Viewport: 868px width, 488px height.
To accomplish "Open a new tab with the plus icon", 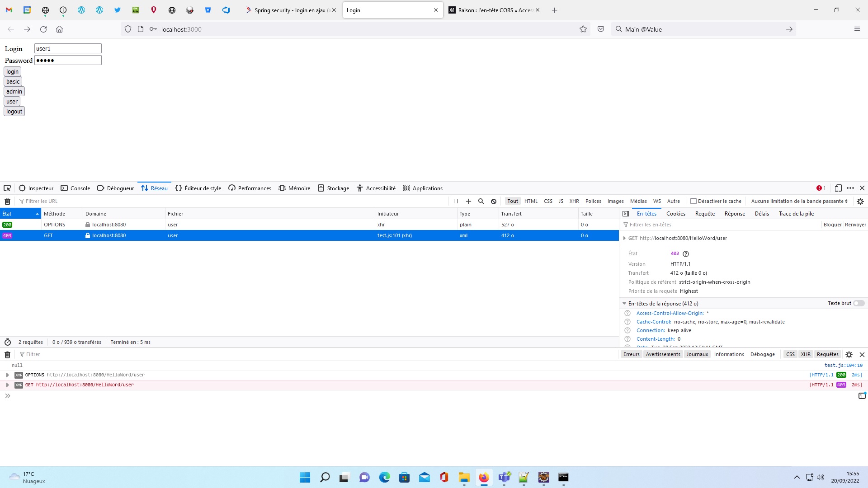I will (554, 10).
